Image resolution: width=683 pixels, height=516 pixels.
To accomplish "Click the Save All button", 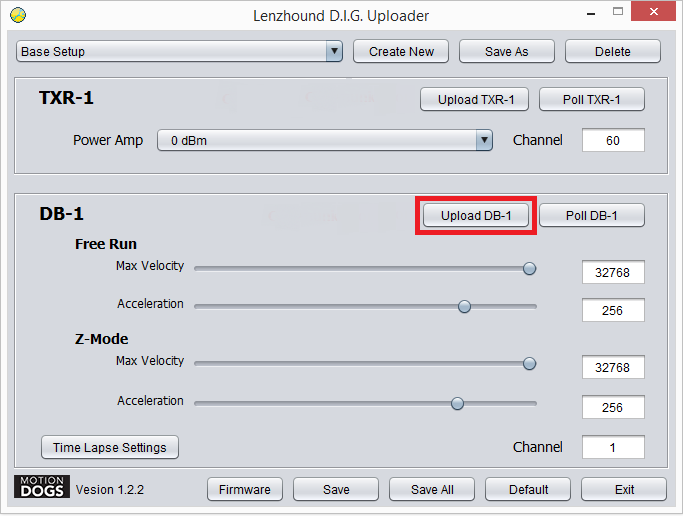I will (432, 489).
